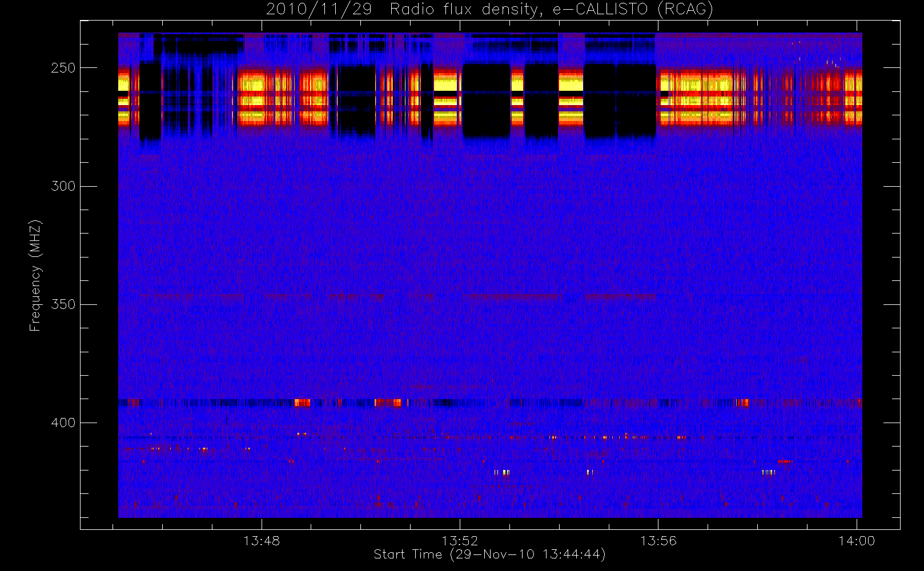Image resolution: width=924 pixels, height=571 pixels.
Task: Click the 13:56 time tick label
Action: pyautogui.click(x=658, y=541)
